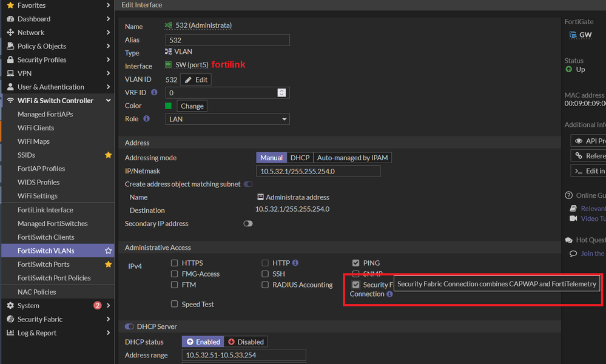Click the Security Fabric Connection info icon

pyautogui.click(x=389, y=294)
